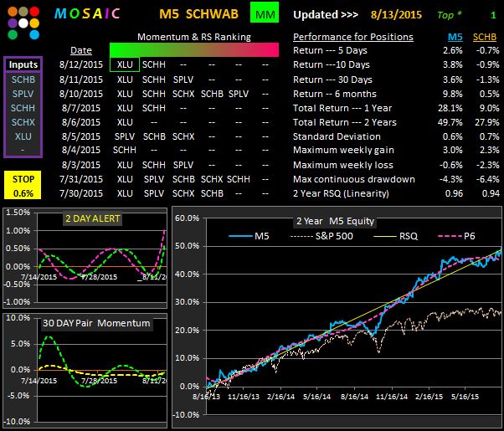Click the S&P 500 legend entry
The image size is (504, 431).
tap(321, 236)
